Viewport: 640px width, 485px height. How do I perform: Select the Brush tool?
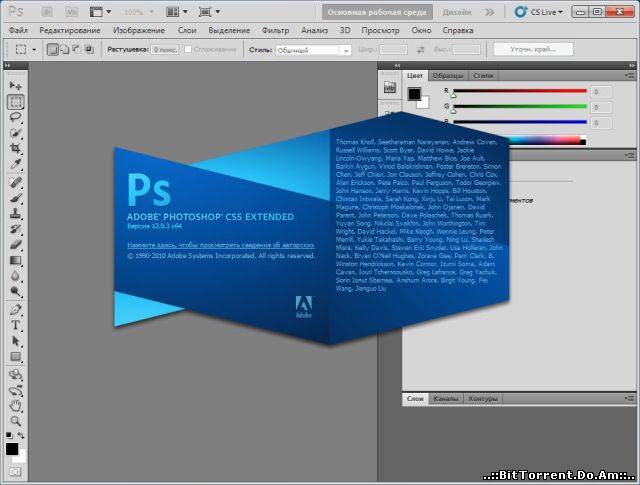16,198
